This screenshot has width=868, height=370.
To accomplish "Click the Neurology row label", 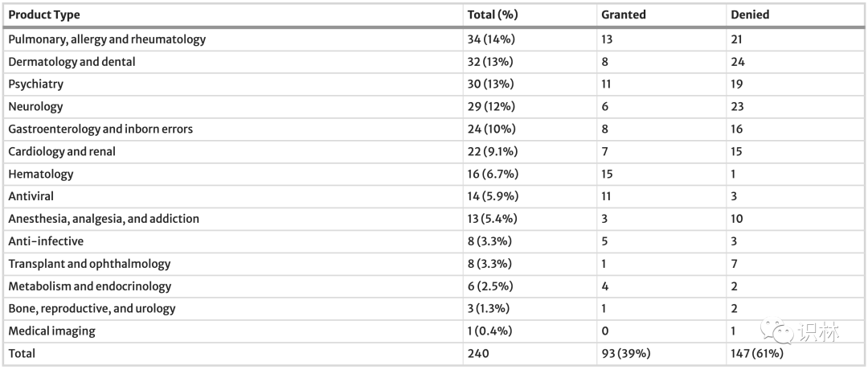I will point(35,106).
